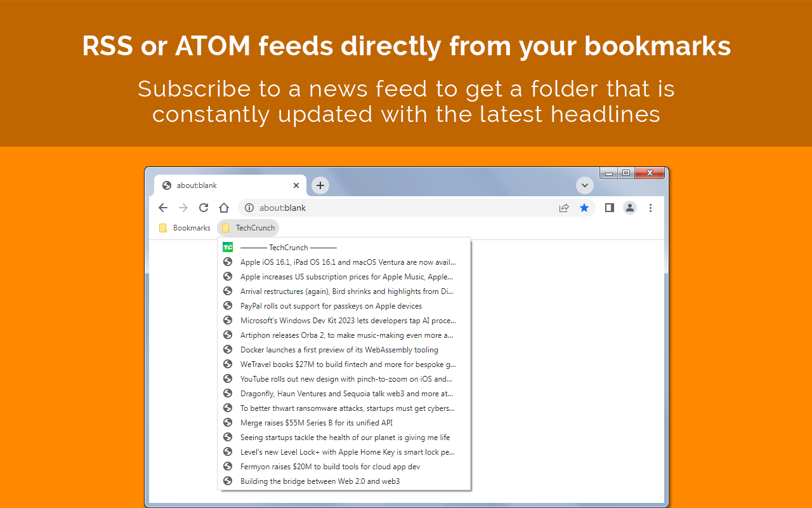Open the side panel icon
The image size is (812, 508).
[x=610, y=208]
